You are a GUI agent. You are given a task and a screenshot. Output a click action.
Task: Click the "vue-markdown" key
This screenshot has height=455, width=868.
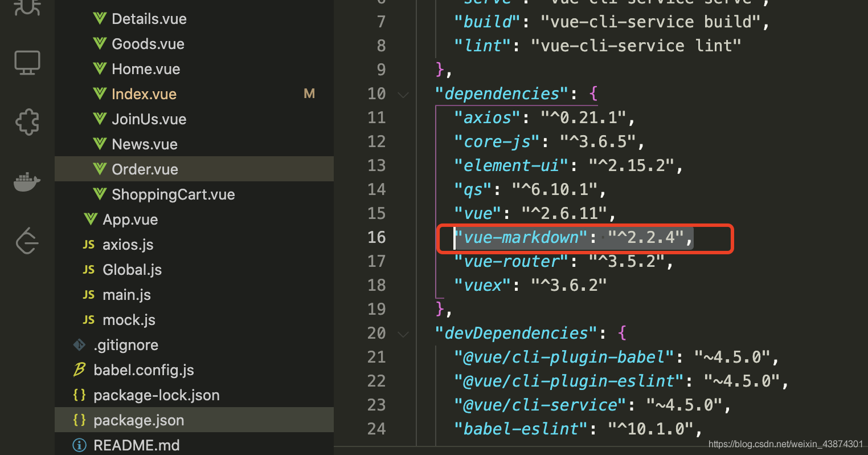coord(521,237)
